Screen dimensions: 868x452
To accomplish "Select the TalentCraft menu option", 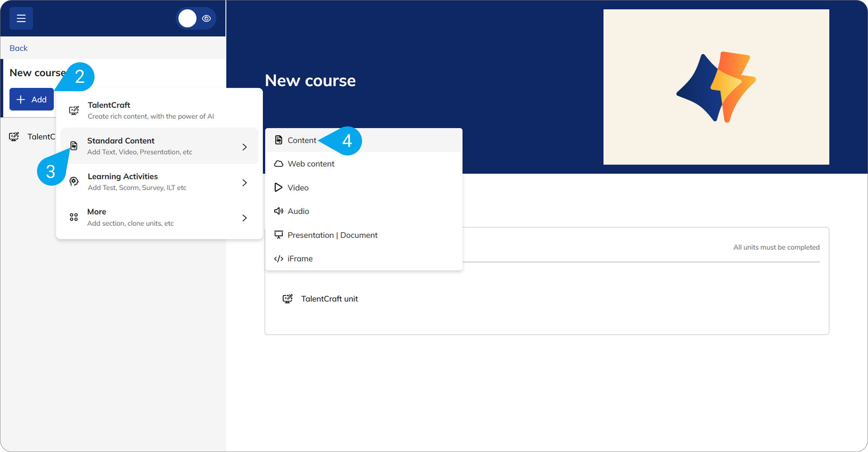I will point(159,110).
